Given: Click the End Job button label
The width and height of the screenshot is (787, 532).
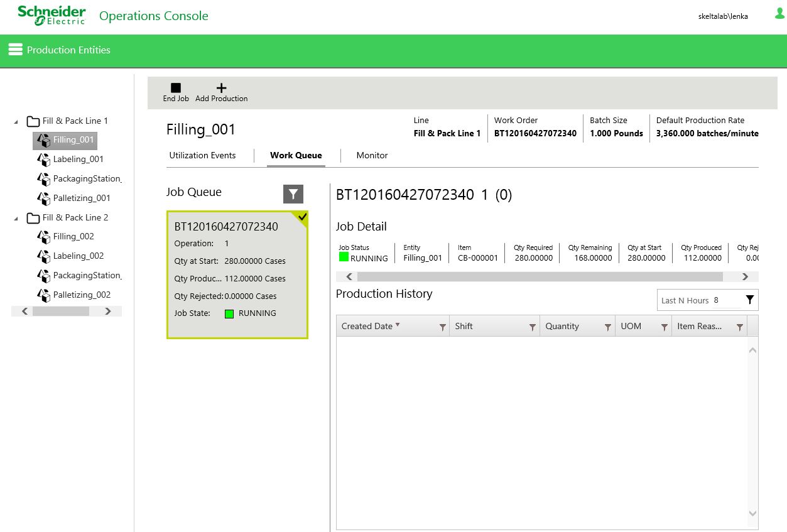Looking at the screenshot, I should click(x=176, y=99).
